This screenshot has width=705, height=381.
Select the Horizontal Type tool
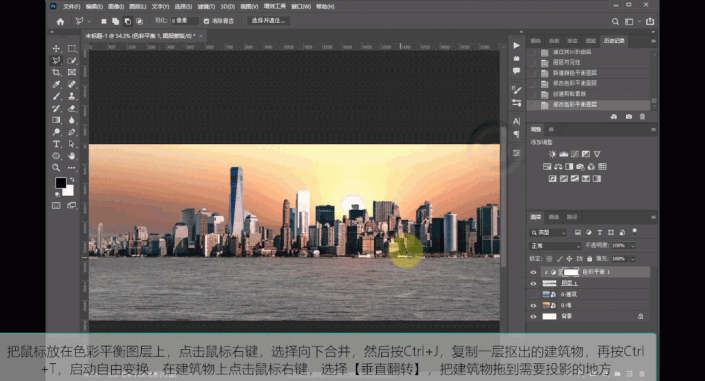[56, 144]
